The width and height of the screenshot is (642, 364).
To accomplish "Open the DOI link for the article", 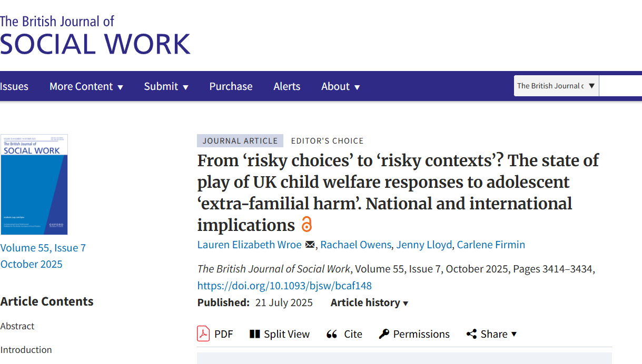I will (x=284, y=286).
